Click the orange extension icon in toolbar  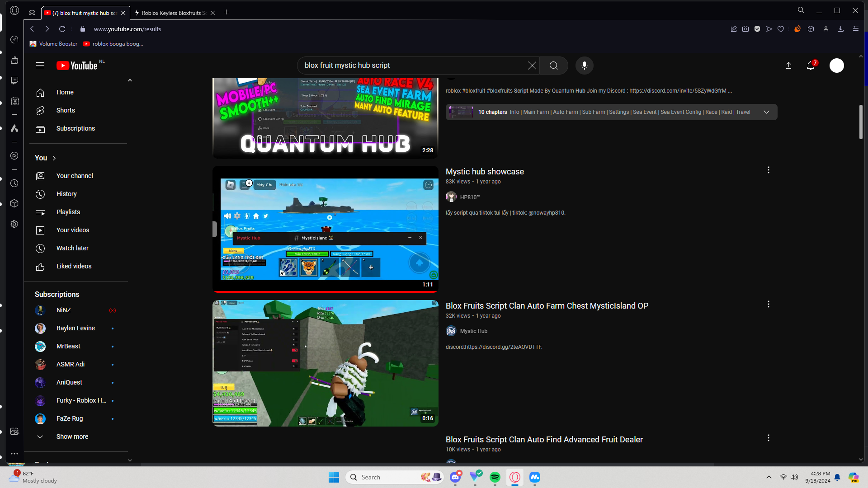797,29
